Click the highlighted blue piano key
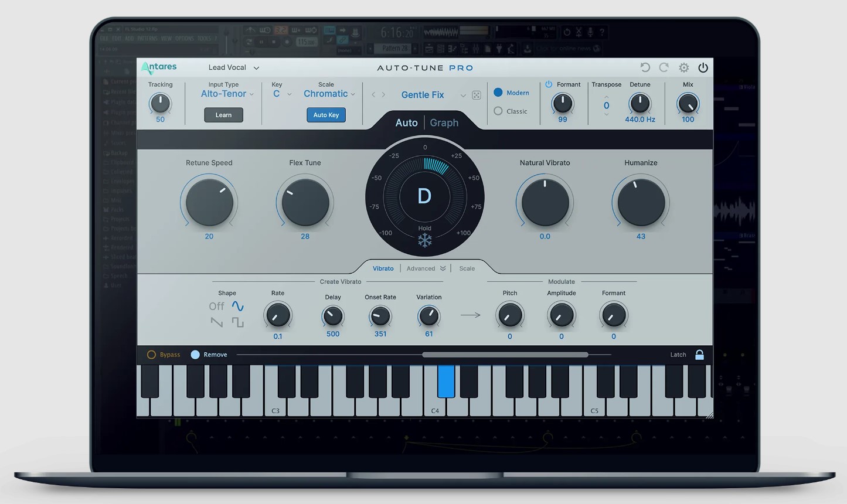 coord(446,381)
